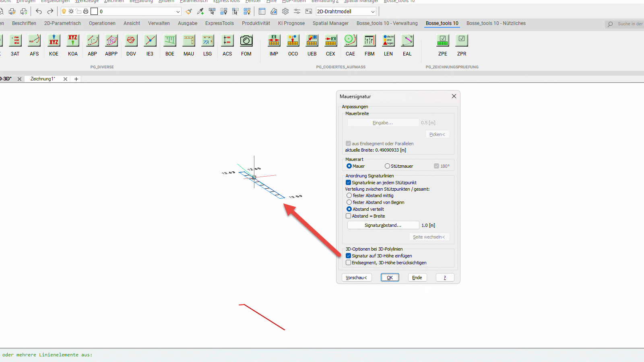The width and height of the screenshot is (644, 362).
Task: Run the ZPE drawing check tool
Action: tap(442, 41)
